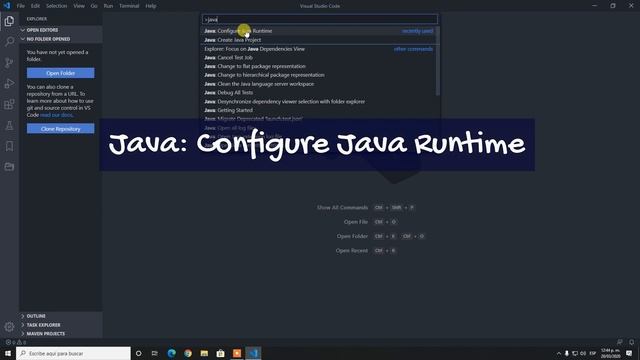The height and width of the screenshot is (360, 640).
Task: Open Cortana circle on the taskbar
Action: point(138,353)
